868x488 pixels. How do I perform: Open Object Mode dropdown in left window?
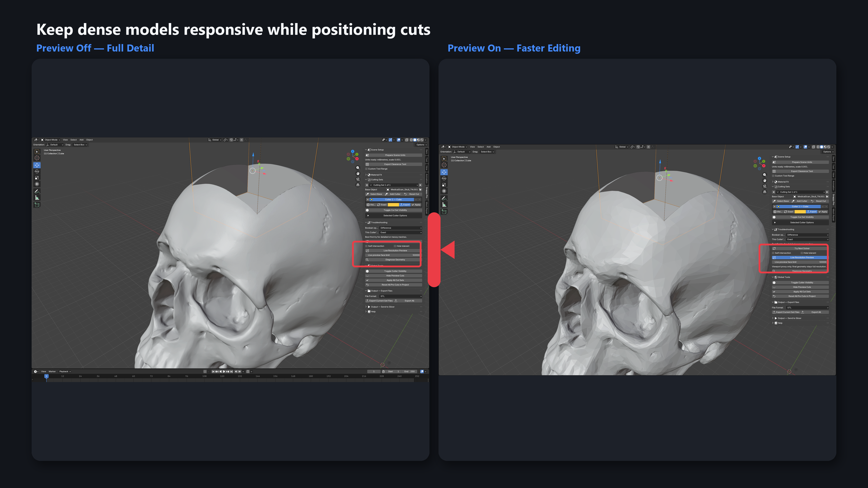(51, 140)
